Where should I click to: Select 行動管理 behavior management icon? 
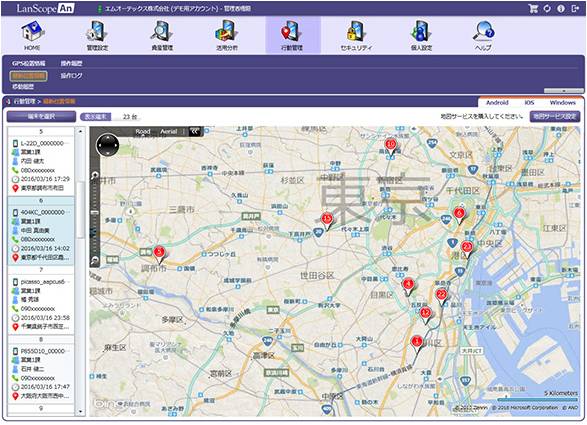pyautogui.click(x=292, y=32)
